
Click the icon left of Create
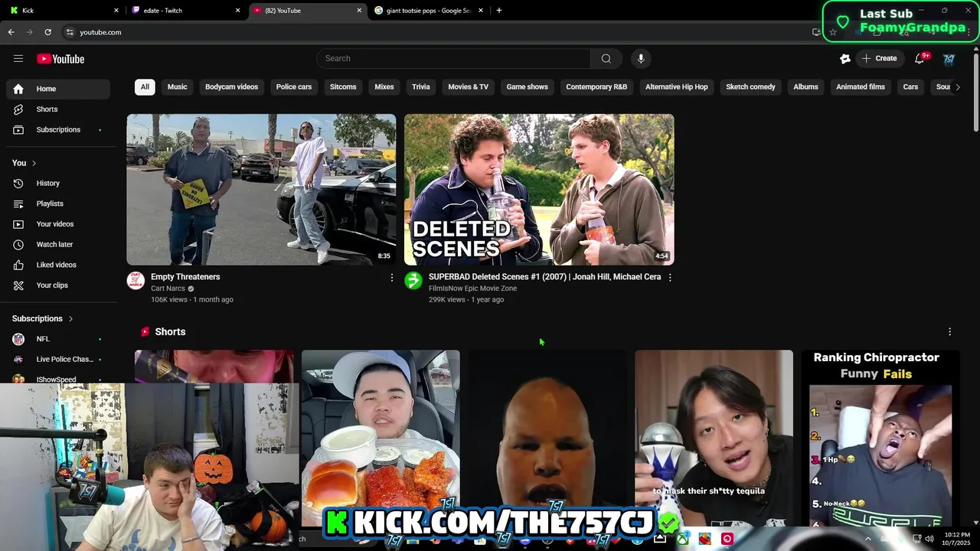(845, 59)
